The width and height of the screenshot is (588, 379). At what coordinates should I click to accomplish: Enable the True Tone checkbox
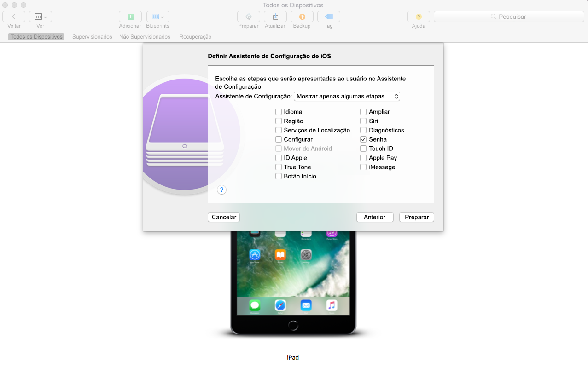[x=279, y=167]
